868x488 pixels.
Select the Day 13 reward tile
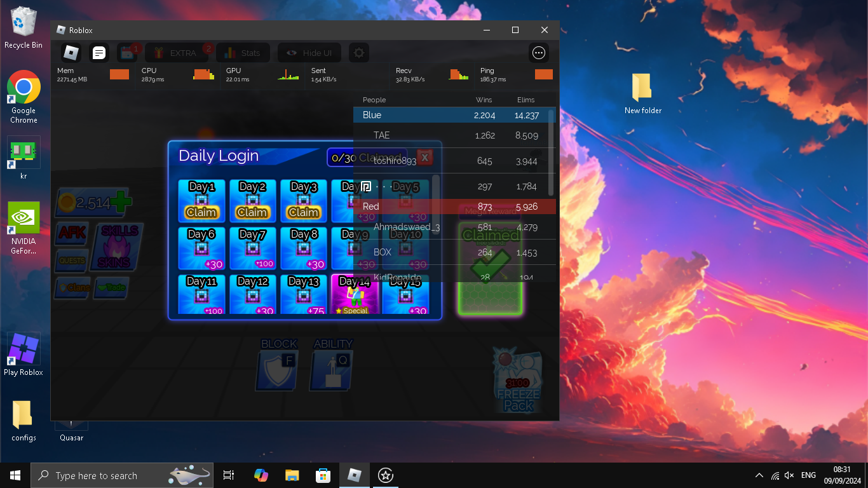coord(304,294)
